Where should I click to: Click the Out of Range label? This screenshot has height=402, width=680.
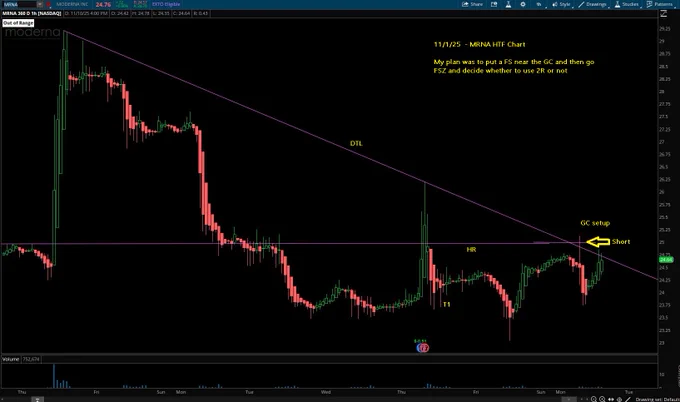tap(18, 23)
